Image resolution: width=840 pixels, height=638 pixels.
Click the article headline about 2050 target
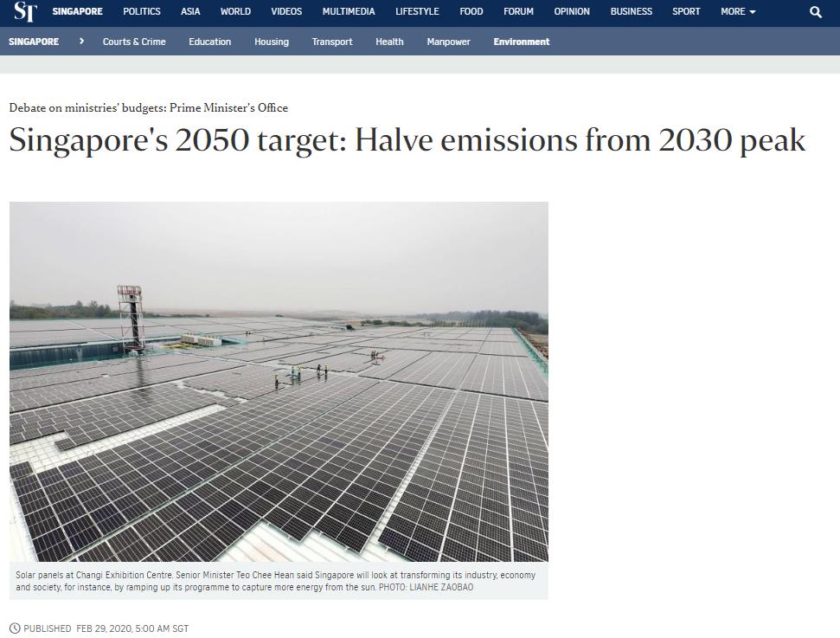pos(407,141)
